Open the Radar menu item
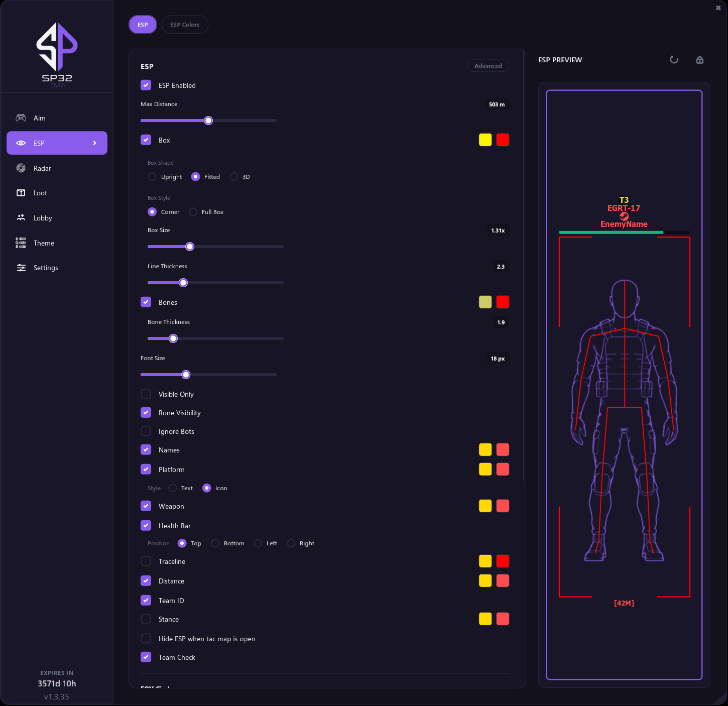The height and width of the screenshot is (706, 728). coord(57,168)
